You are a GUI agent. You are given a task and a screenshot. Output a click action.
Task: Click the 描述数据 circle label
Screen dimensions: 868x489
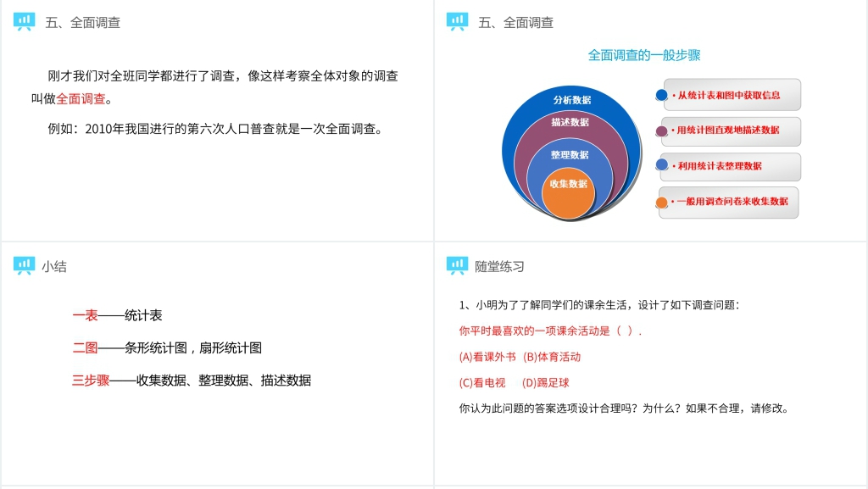pyautogui.click(x=570, y=122)
